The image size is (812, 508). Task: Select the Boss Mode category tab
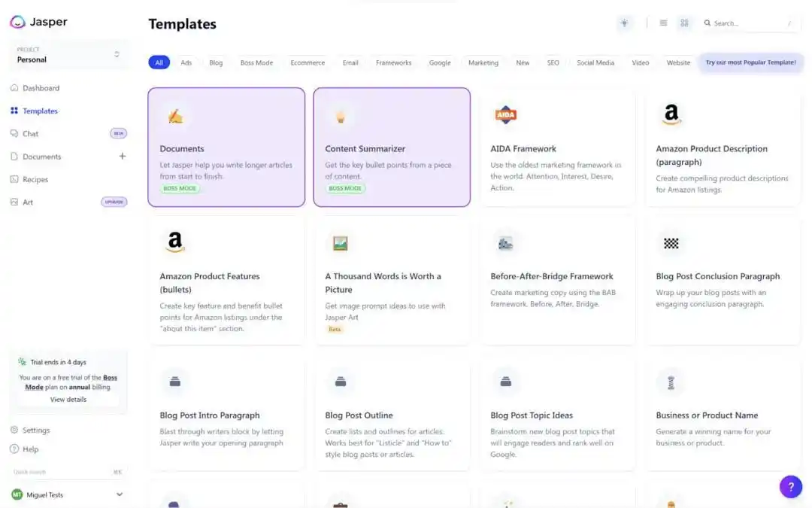[256, 62]
